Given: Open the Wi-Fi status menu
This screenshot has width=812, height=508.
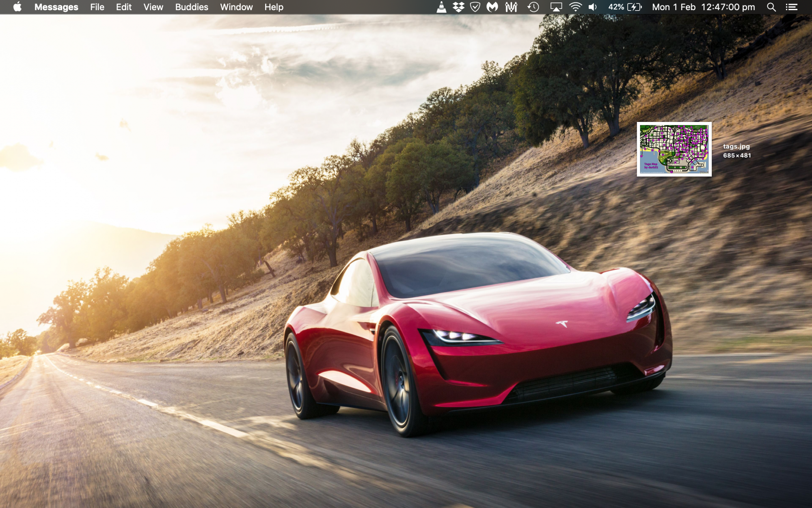Looking at the screenshot, I should [x=575, y=7].
